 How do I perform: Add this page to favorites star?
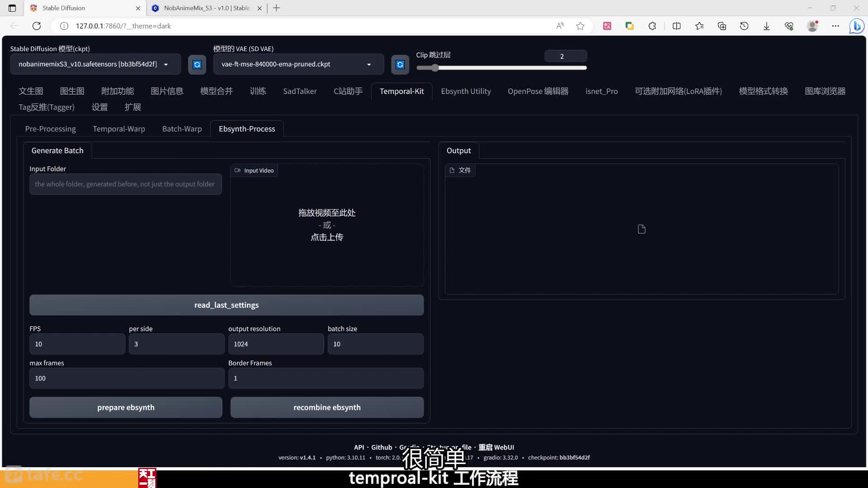[580, 26]
